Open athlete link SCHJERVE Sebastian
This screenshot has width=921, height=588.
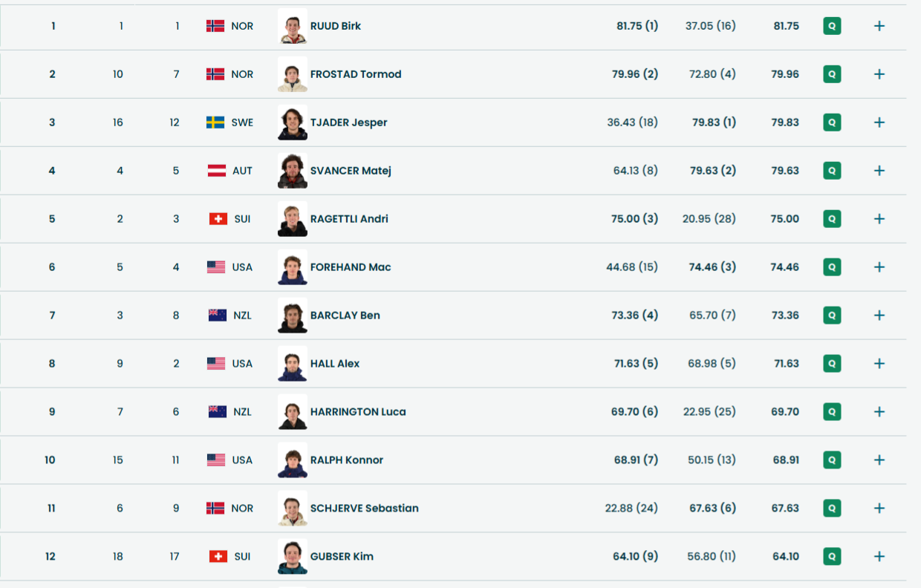364,509
